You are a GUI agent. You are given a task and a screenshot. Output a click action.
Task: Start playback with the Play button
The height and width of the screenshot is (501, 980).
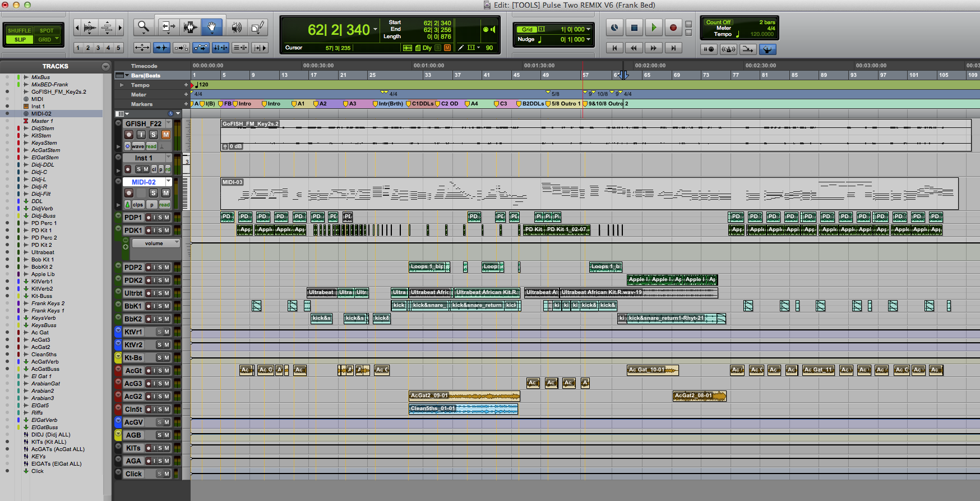653,27
